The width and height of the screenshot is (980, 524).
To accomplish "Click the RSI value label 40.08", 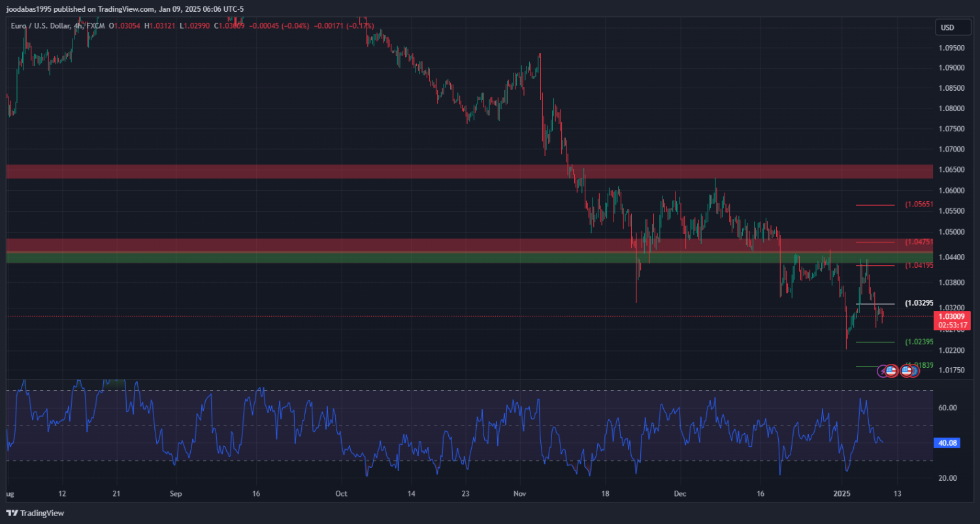I will tap(947, 442).
